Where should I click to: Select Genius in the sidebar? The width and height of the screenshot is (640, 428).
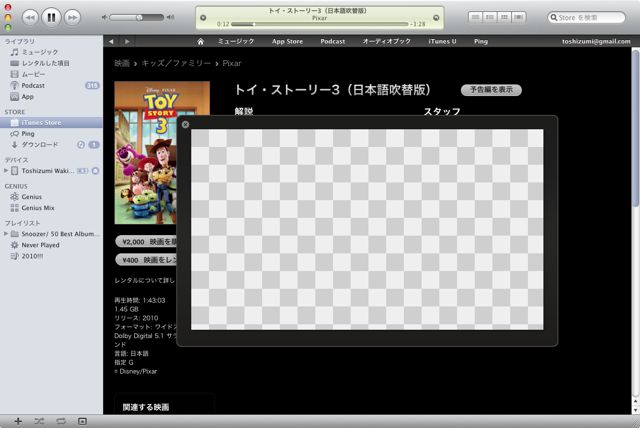tap(51, 197)
